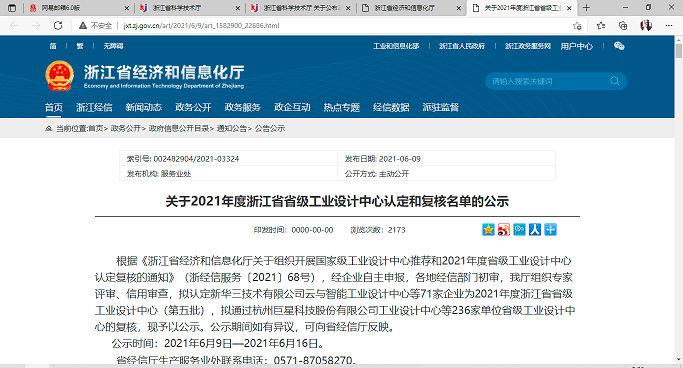683x368 pixels.
Task: Click the article title heading
Action: [x=337, y=201]
